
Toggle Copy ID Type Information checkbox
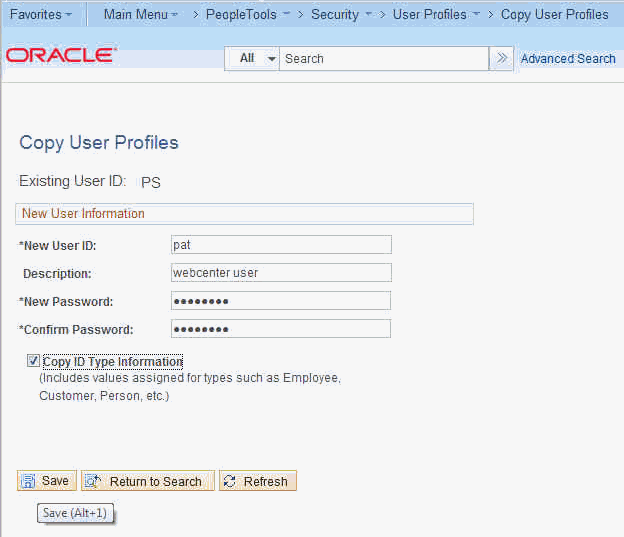tap(33, 362)
